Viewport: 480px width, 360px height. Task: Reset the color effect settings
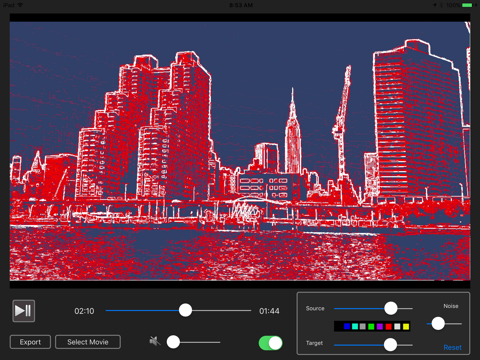click(452, 347)
